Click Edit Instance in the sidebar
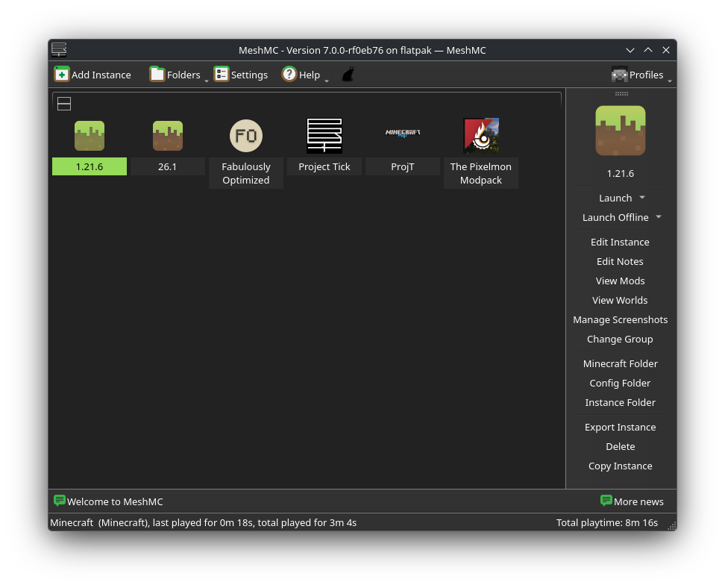725x588 pixels. 620,242
